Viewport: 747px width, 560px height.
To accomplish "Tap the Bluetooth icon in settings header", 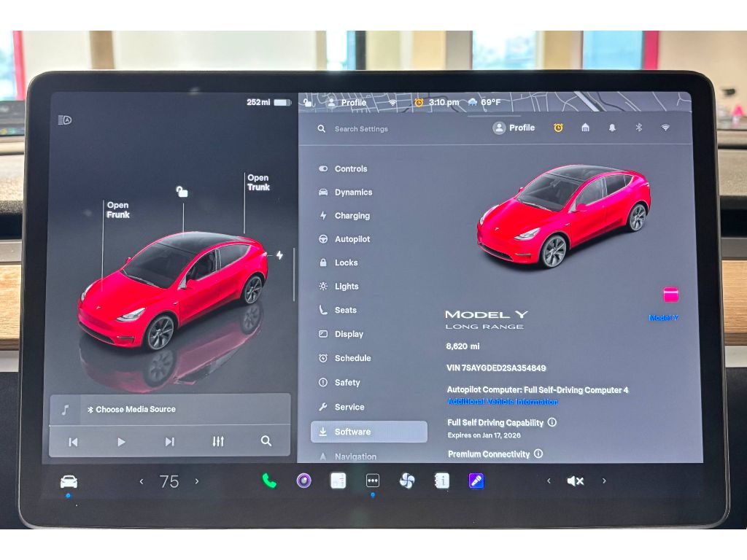I will coord(638,128).
